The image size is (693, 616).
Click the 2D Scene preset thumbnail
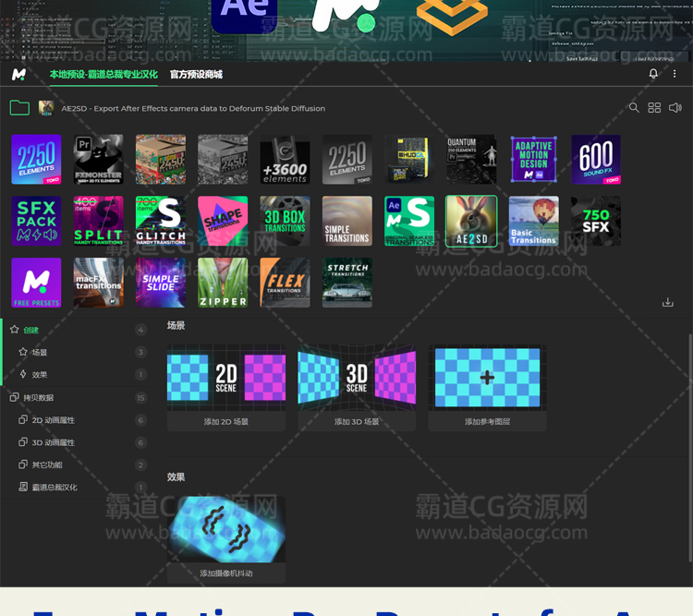point(226,378)
